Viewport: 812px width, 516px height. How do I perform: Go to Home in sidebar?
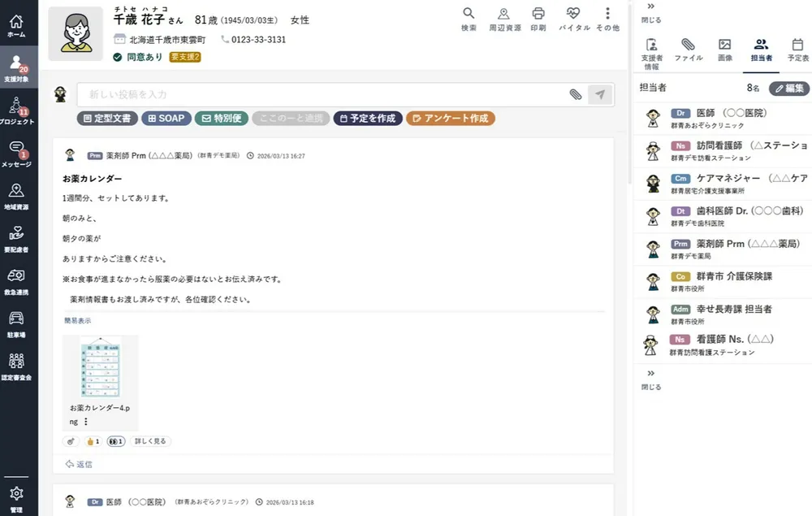[16, 26]
